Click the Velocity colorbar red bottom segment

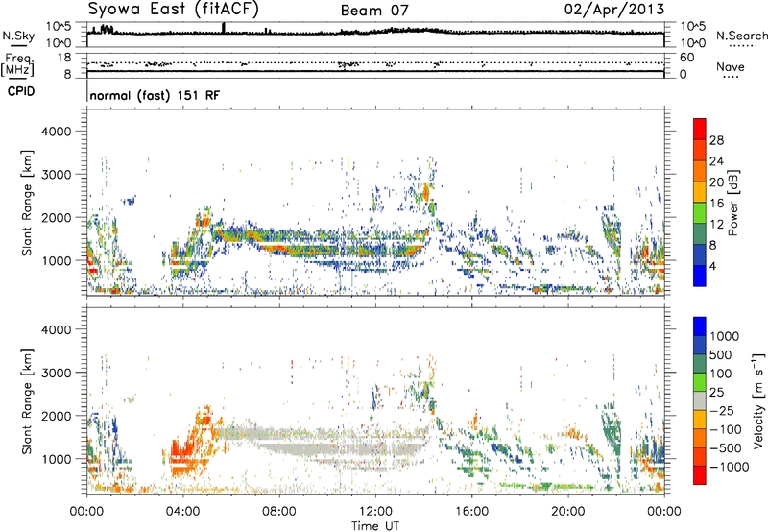click(700, 475)
